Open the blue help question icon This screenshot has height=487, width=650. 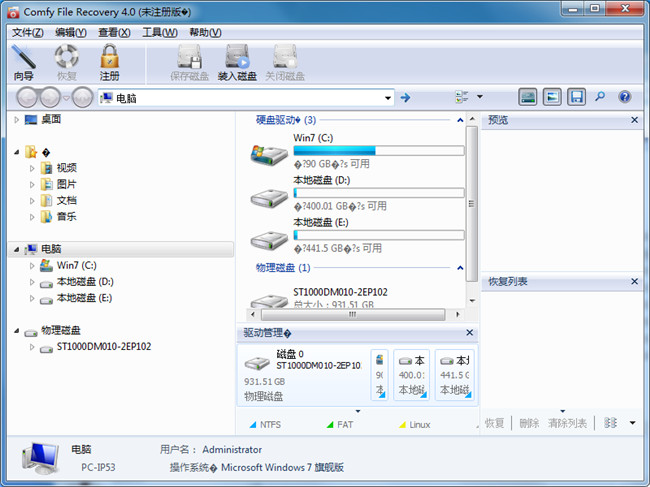coord(625,97)
